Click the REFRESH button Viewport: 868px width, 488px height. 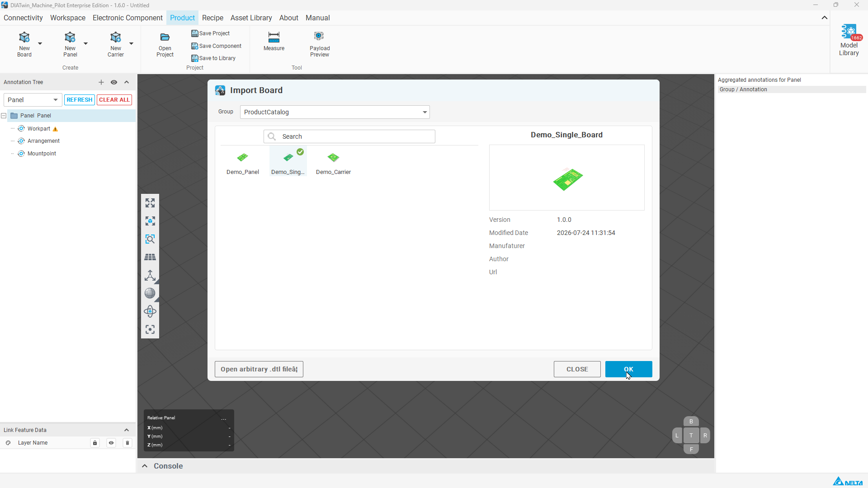[80, 100]
